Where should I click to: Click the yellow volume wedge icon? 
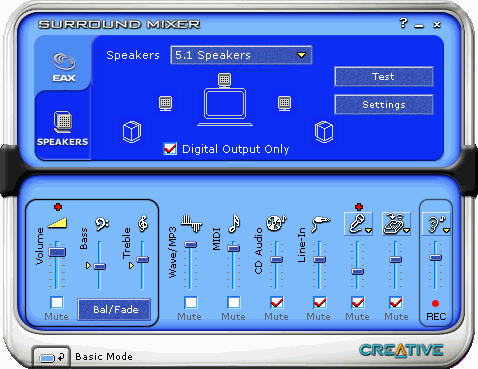click(x=57, y=223)
